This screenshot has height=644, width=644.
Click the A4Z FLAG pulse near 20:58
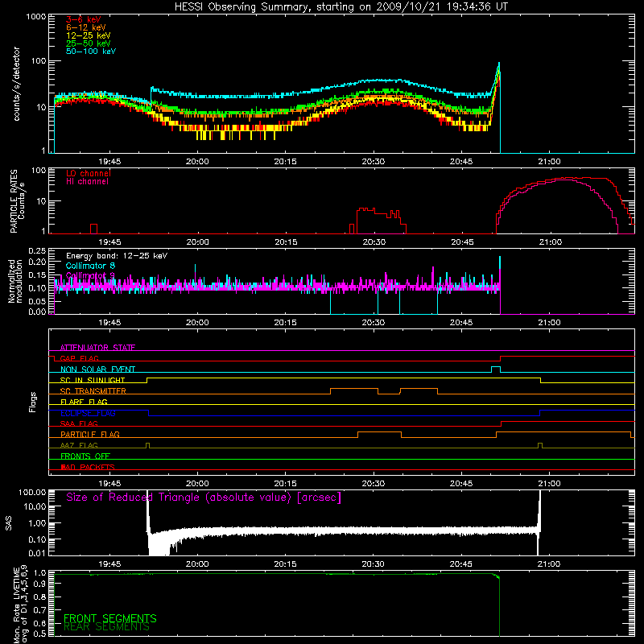click(540, 444)
